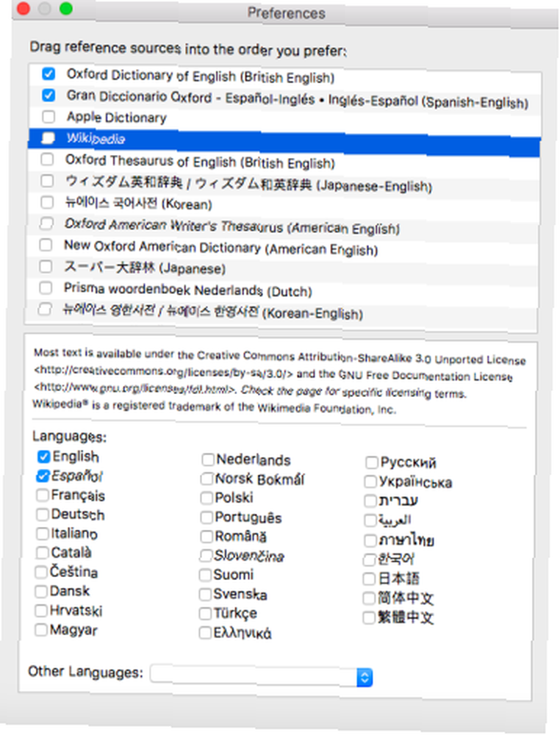Enable the Apple Dictionary source
The height and width of the screenshot is (735, 560).
(x=49, y=116)
